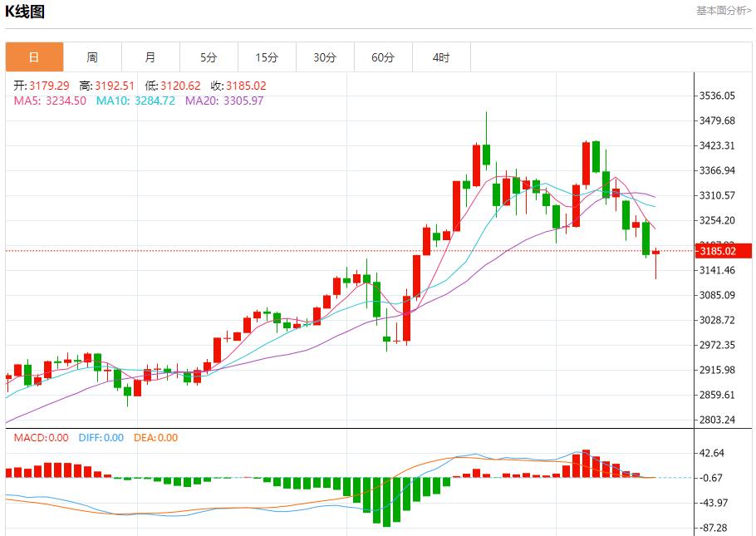Select the 日 daily chart tab

[x=34, y=57]
